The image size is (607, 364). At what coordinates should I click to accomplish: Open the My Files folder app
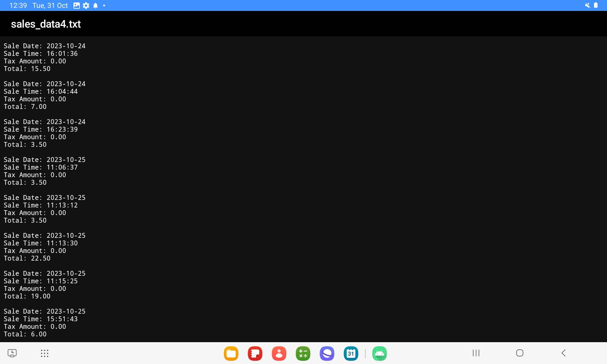231,353
